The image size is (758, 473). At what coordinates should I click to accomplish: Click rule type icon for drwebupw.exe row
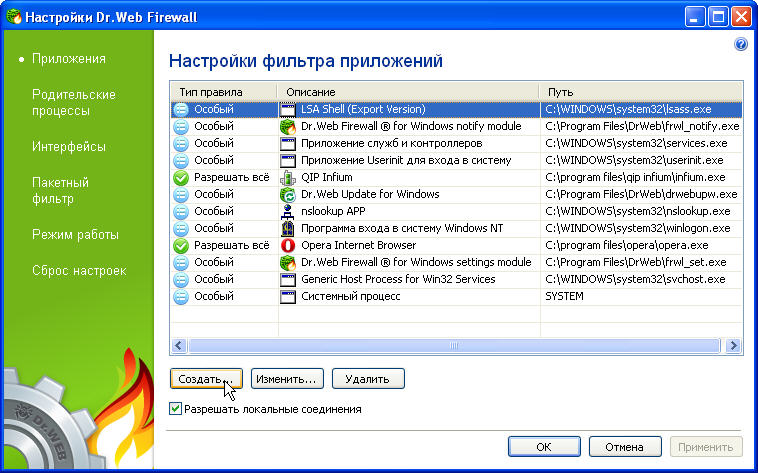point(181,194)
